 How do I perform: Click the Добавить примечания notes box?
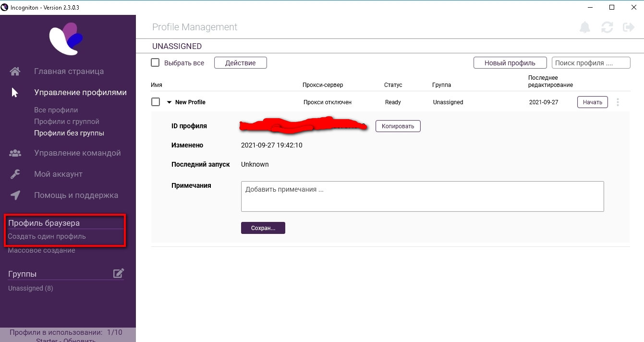coord(422,196)
